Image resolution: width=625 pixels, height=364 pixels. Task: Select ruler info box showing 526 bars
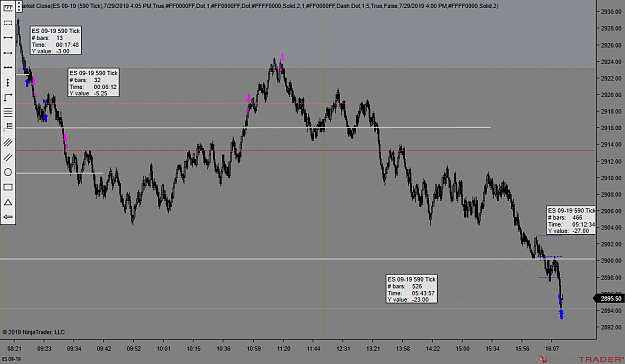[x=412, y=289]
